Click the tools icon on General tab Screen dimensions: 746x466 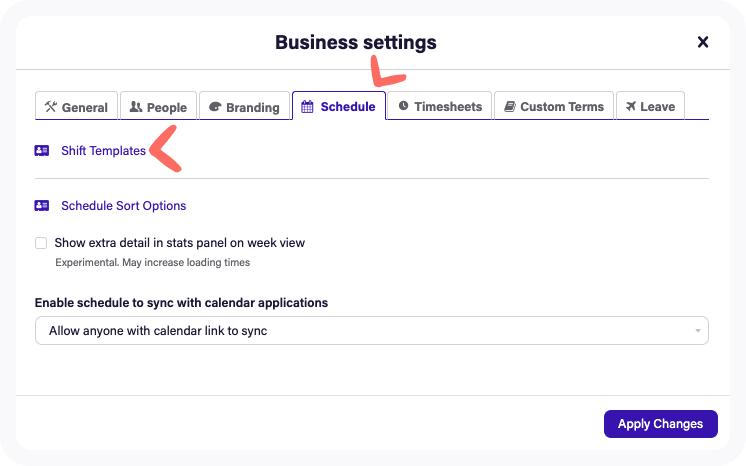click(51, 107)
